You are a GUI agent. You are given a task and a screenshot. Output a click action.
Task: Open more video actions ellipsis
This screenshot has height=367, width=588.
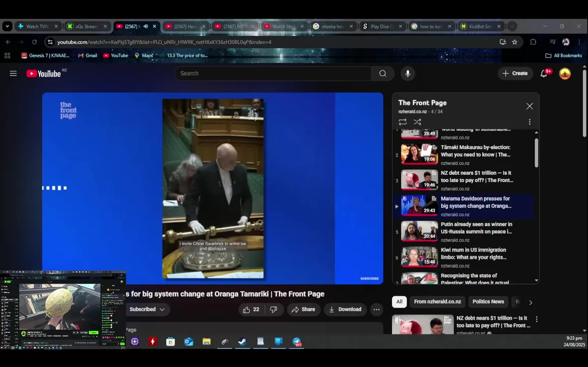[x=377, y=309]
